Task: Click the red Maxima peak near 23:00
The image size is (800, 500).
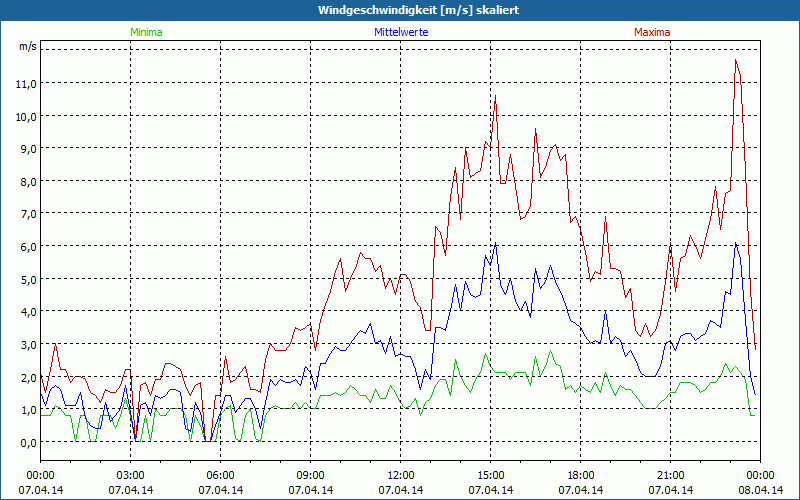Action: pos(736,60)
